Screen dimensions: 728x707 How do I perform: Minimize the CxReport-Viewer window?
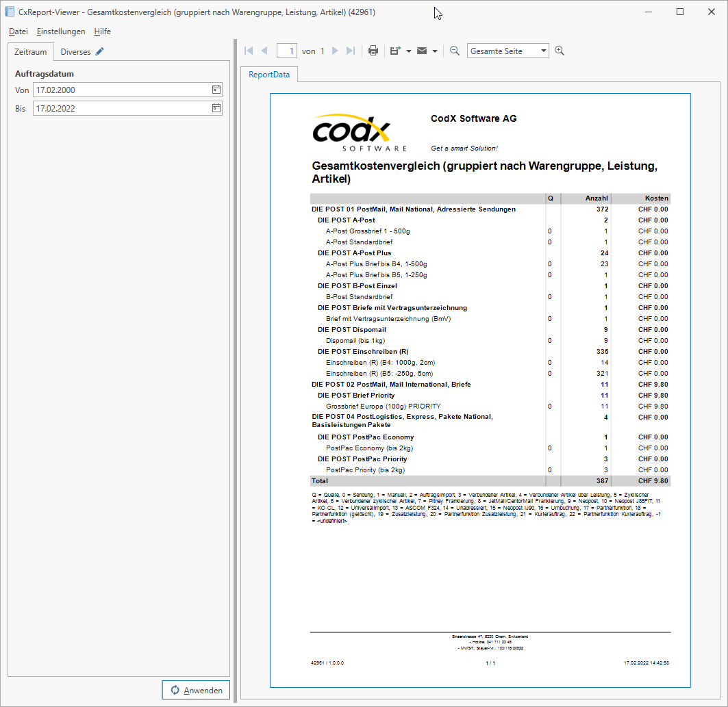(x=649, y=12)
